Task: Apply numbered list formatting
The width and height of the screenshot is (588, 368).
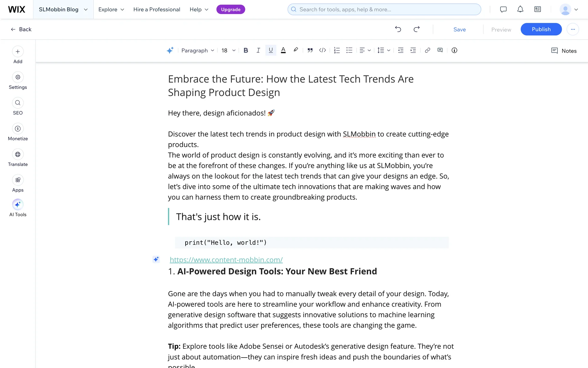Action: pos(337,50)
